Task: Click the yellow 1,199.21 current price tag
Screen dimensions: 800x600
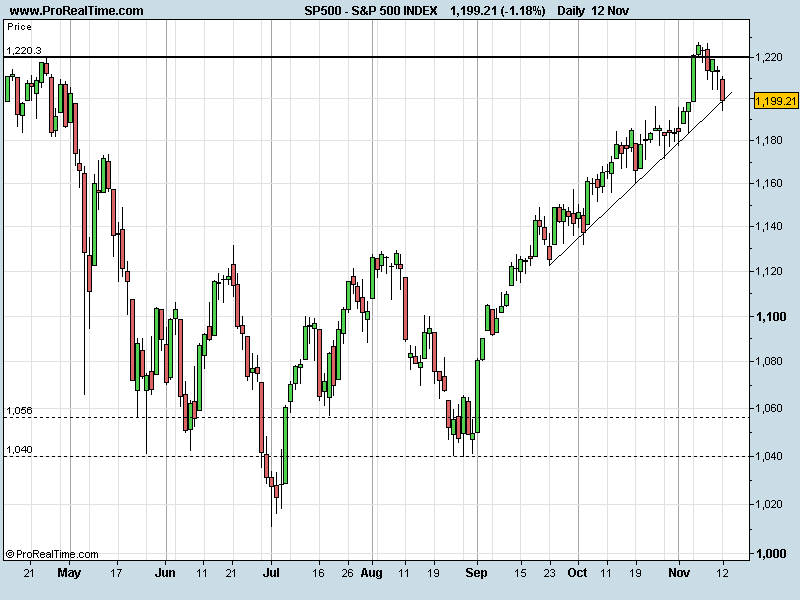Action: 775,101
